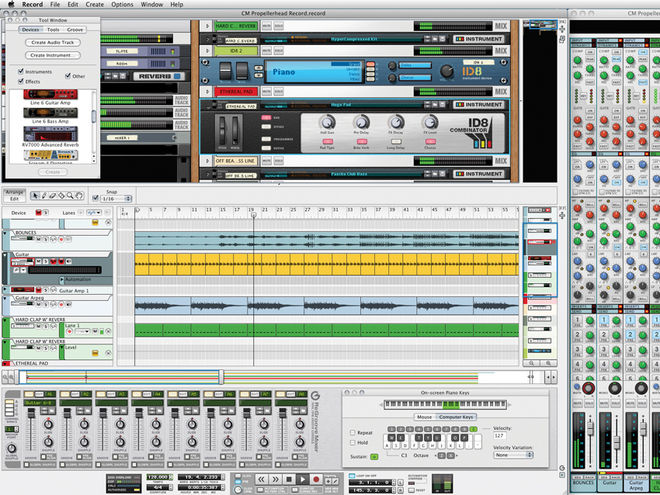
Task: Expand the ID8 2 rack device
Action: [x=206, y=51]
